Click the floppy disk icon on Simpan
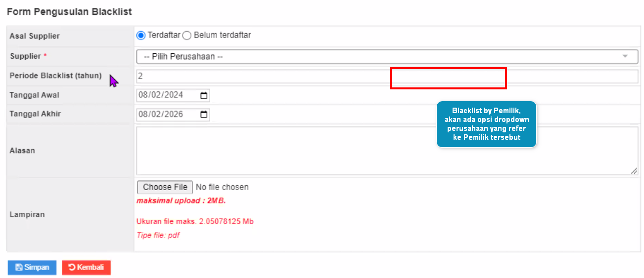Image resolution: width=644 pixels, height=278 pixels. [x=19, y=268]
